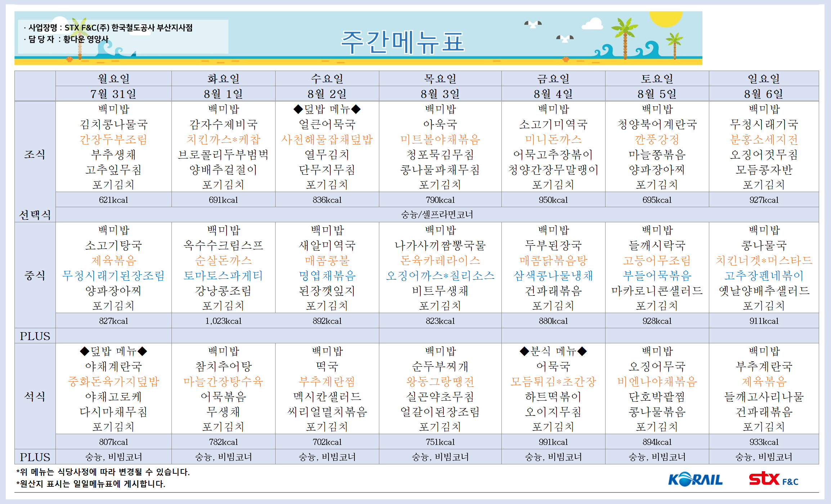Select the 월요일 column header
831x504 pixels.
[113, 79]
